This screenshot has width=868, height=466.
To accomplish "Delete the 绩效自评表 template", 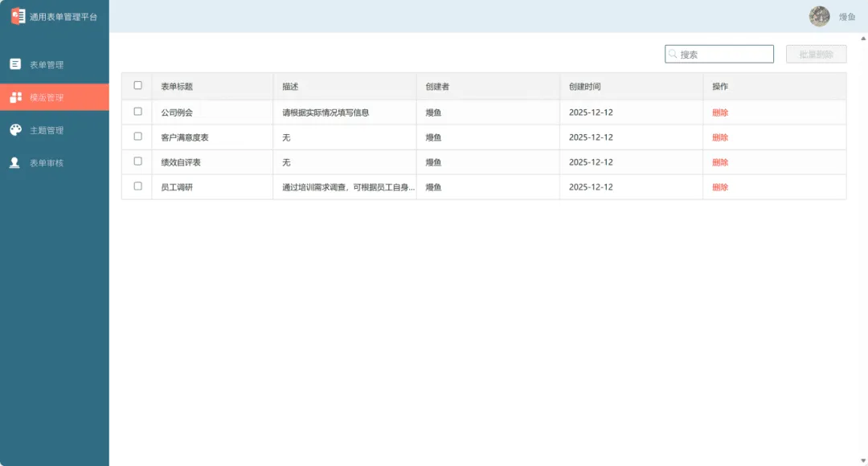I will click(720, 162).
